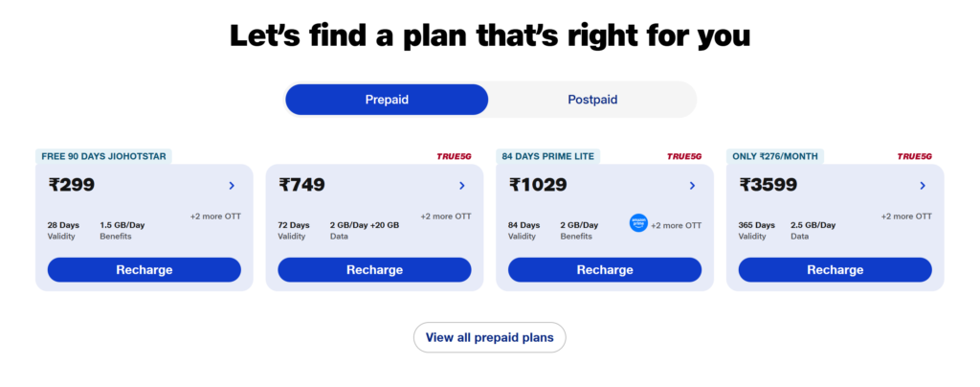Click TRUE5G logo above ₹1029 plan

684,157
